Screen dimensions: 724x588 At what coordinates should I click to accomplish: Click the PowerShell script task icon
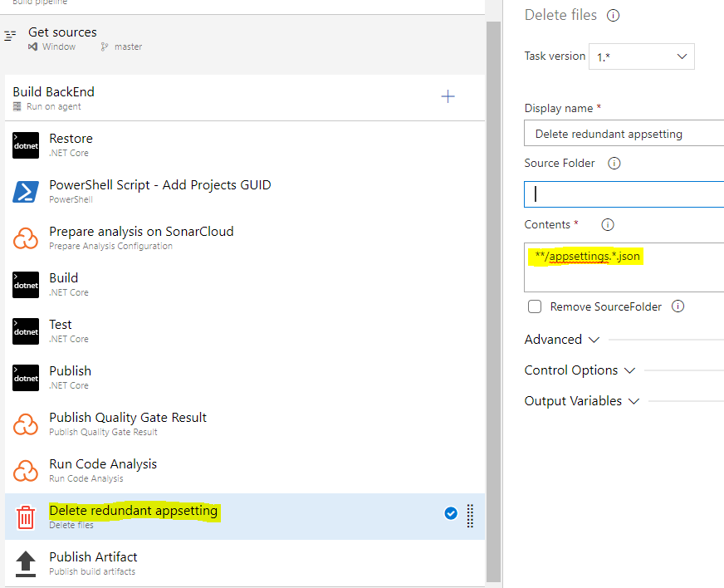(26, 192)
